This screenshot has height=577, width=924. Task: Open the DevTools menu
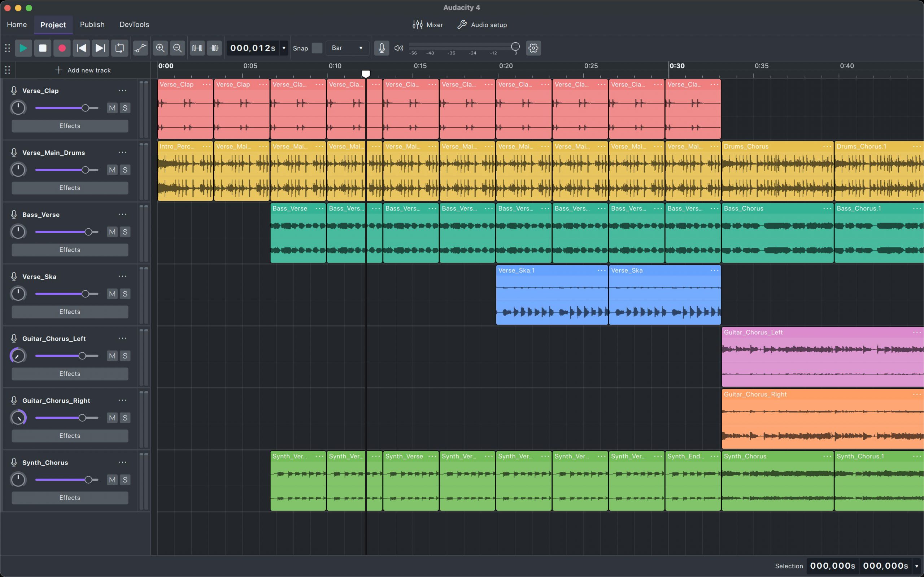[134, 25]
